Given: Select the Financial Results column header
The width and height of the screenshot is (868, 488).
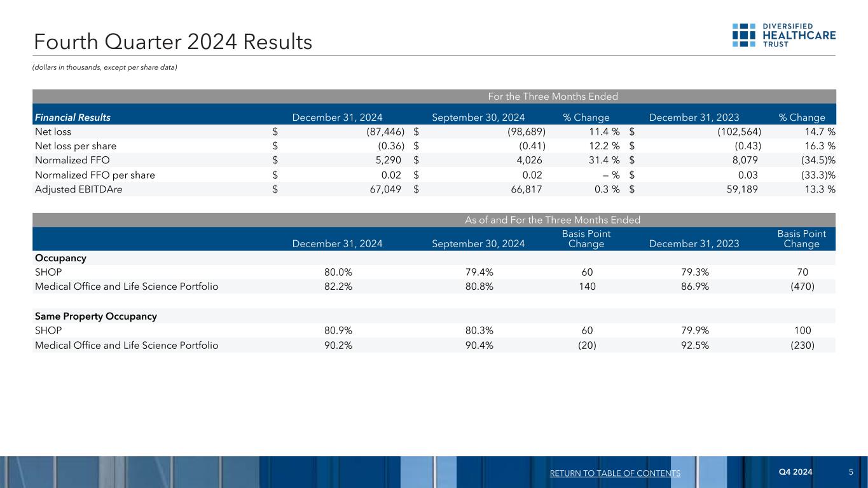Looking at the screenshot, I should (72, 118).
